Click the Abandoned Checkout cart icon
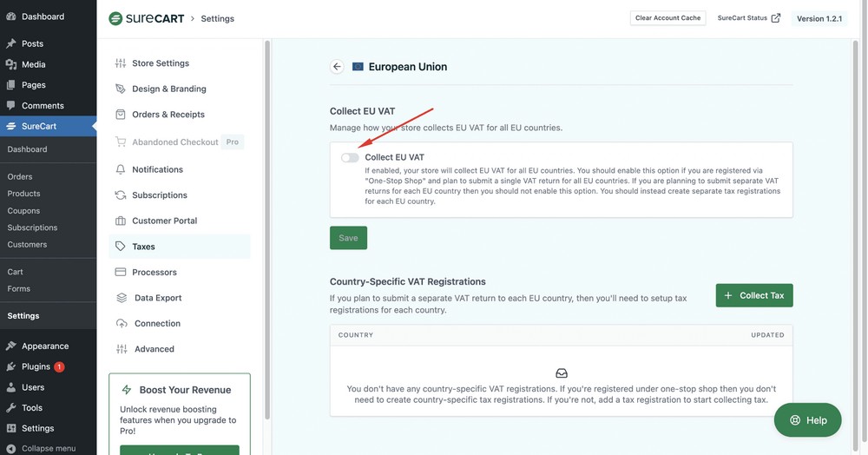 [120, 142]
